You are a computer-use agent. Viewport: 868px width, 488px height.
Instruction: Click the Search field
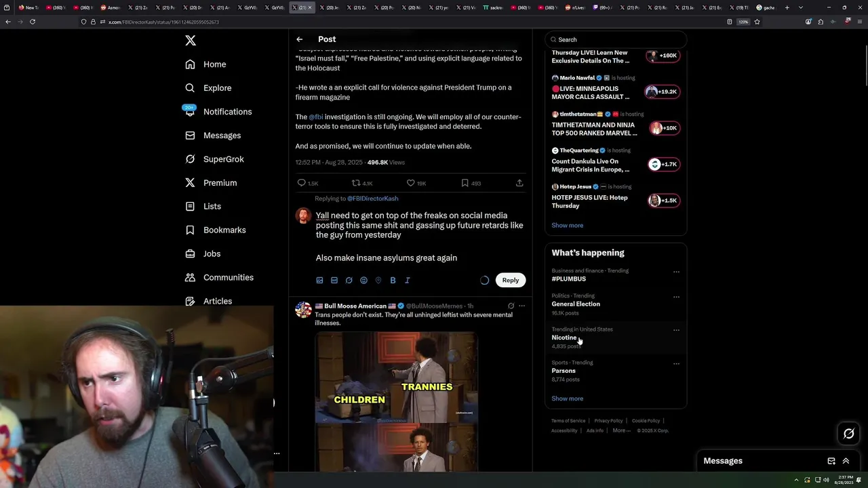pyautogui.click(x=616, y=39)
